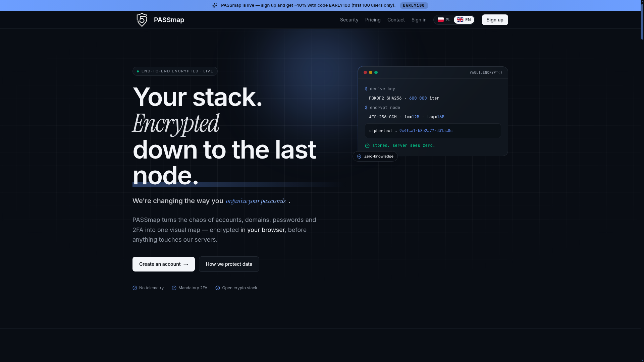Click the "Your stack." headline
Viewport: 644px width, 362px height.
point(198,97)
